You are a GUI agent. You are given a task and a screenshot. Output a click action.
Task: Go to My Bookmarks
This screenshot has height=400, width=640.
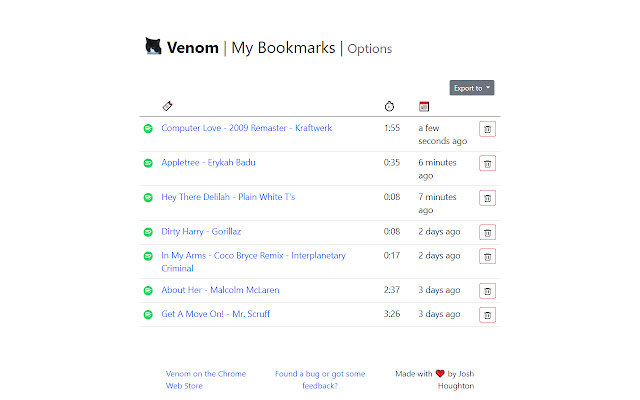pyautogui.click(x=284, y=48)
